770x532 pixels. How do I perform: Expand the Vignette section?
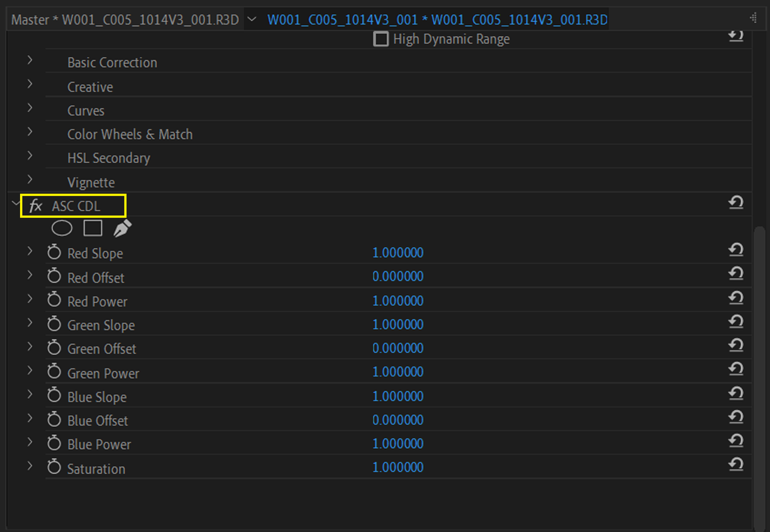[30, 179]
